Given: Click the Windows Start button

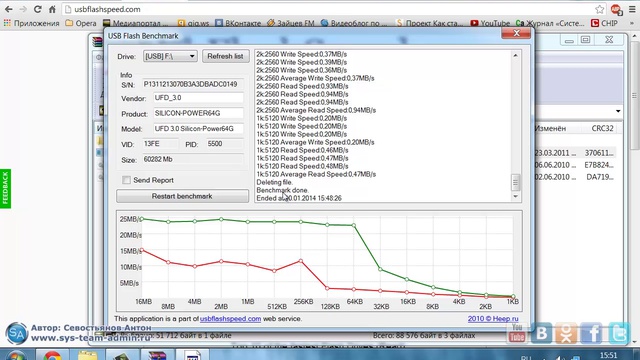Looking at the screenshot, I should coord(16,355).
